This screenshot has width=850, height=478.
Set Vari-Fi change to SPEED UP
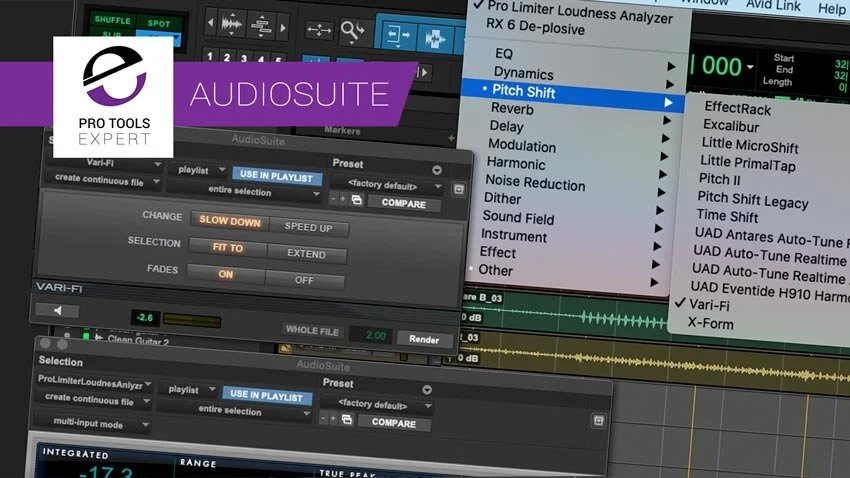308,227
